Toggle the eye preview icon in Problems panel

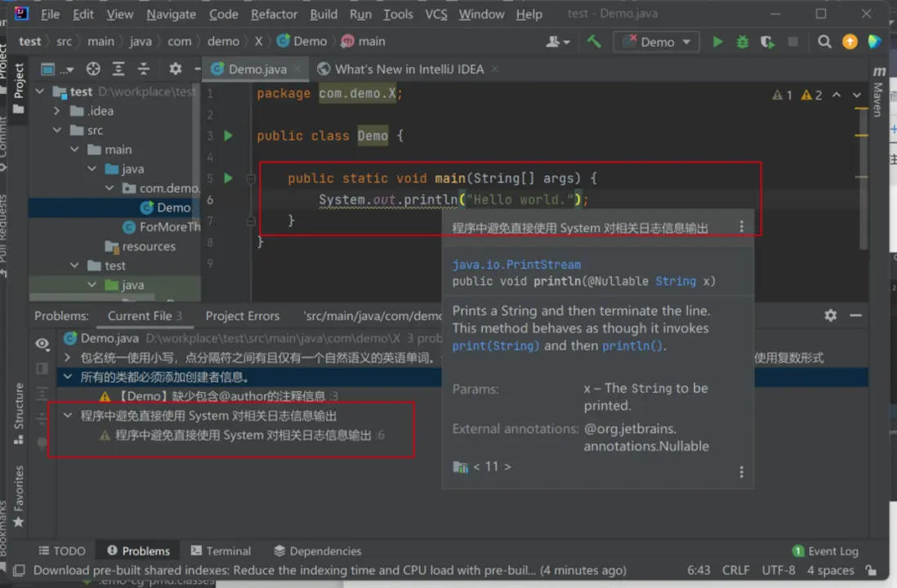tap(42, 344)
